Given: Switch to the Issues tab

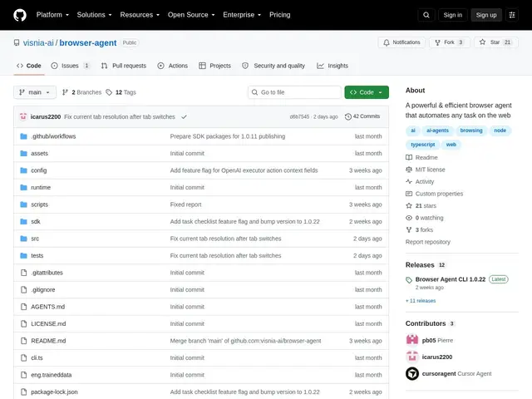Looking at the screenshot, I should (70, 66).
